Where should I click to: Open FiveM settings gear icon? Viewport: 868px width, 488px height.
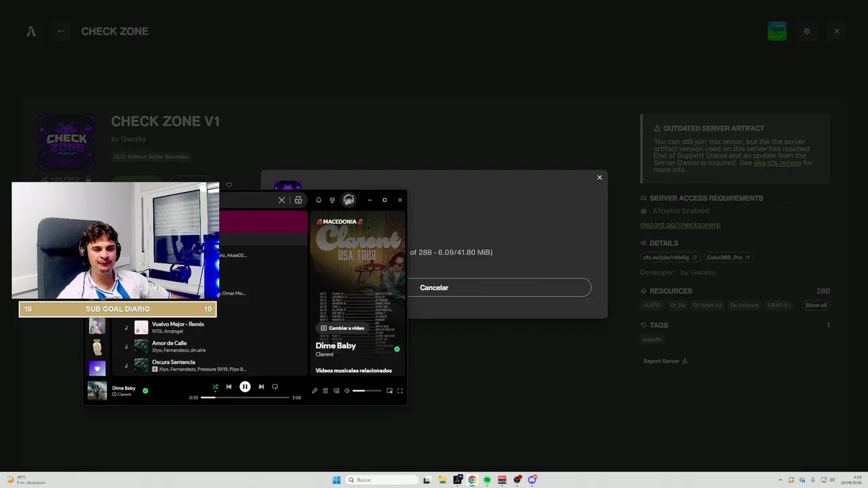tap(807, 31)
